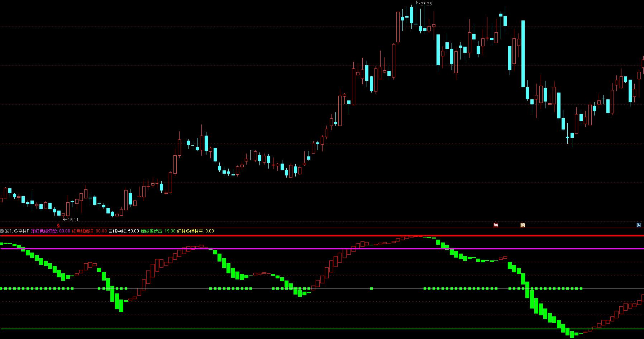Select the thick red 90 line in indicator
Image resolution: width=644 pixels, height=339 pixels.
(323, 236)
